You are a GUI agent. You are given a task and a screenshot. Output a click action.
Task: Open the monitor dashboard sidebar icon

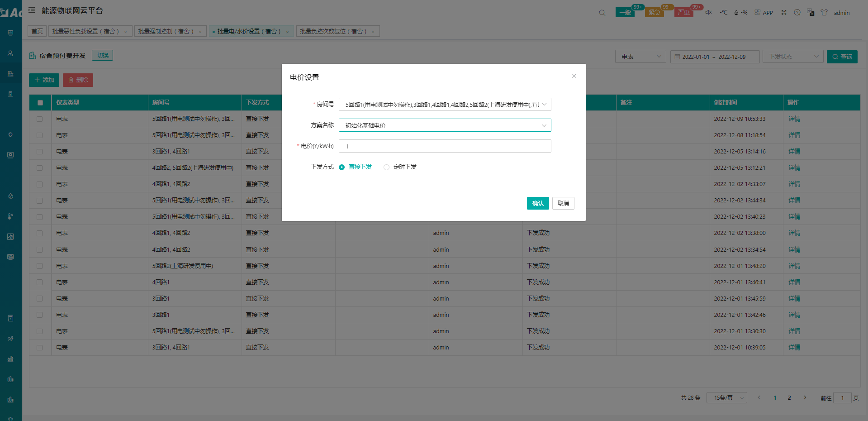pos(10,33)
